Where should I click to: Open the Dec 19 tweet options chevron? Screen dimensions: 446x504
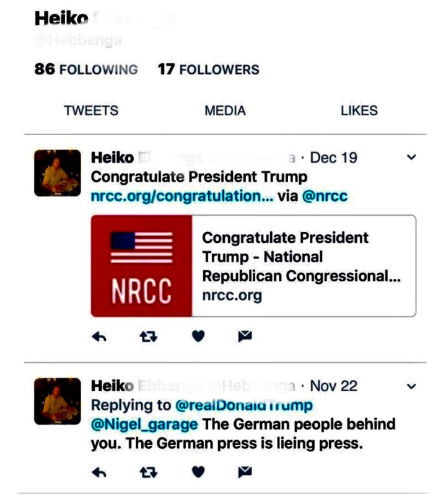(x=412, y=157)
